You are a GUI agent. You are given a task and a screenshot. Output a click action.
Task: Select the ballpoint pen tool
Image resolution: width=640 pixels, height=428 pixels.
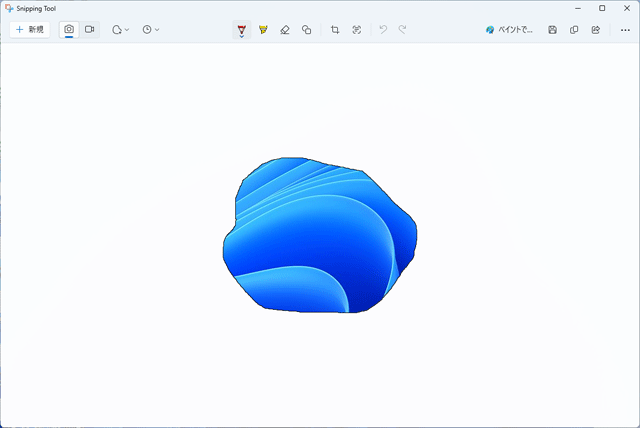click(x=241, y=28)
